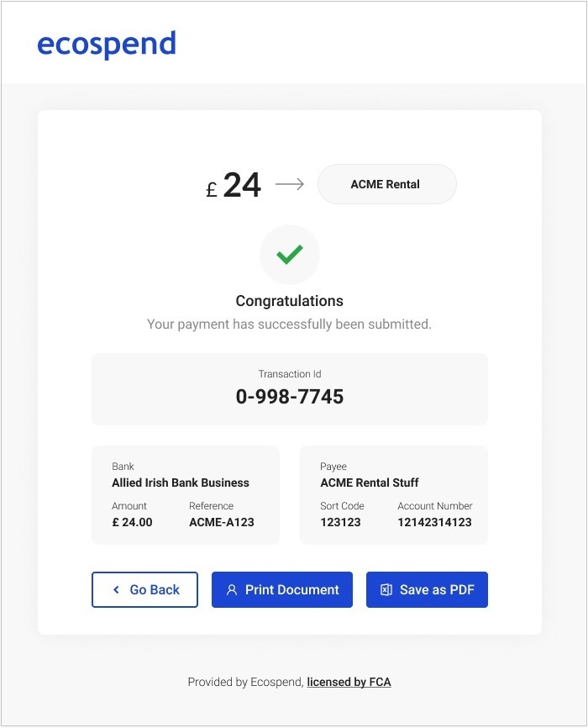The image size is (588, 728).
Task: Click the sort code 123123
Action: [x=340, y=522]
